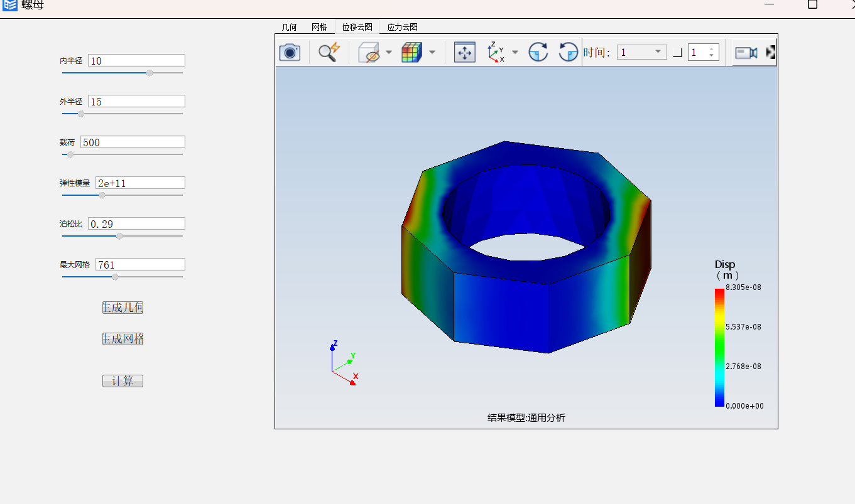Click the 8.305e-08 legend value
The image size is (855, 504).
[743, 287]
